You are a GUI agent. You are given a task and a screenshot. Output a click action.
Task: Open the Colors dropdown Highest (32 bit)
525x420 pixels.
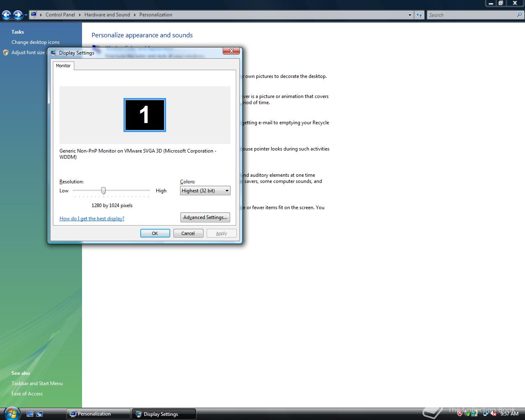205,190
